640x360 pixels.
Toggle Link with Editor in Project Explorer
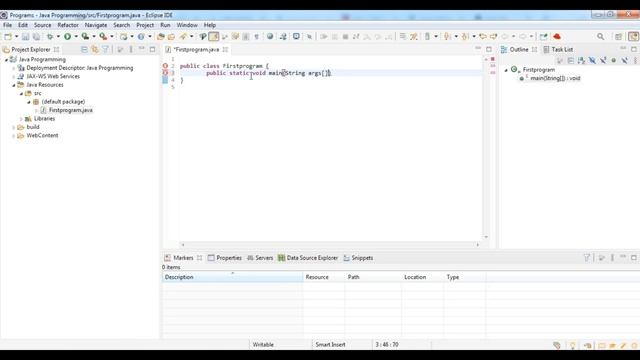click(x=95, y=49)
